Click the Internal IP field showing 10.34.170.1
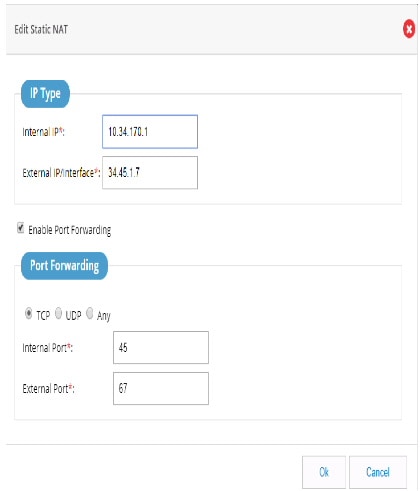 click(x=150, y=132)
